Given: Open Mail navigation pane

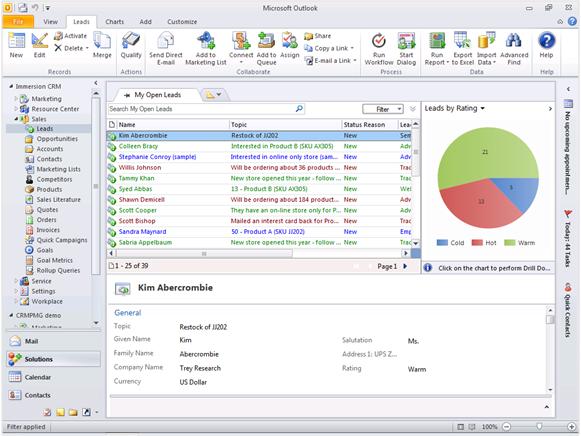Looking at the screenshot, I should (53, 341).
